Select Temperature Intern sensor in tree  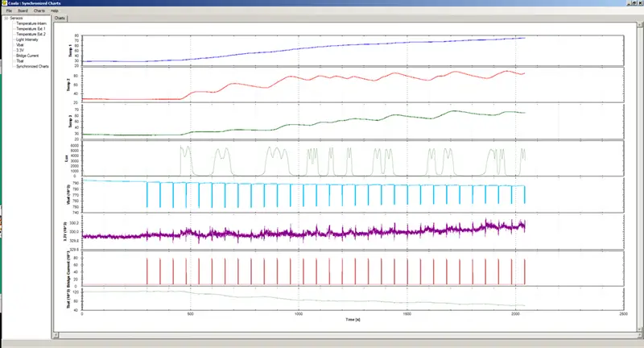click(31, 23)
